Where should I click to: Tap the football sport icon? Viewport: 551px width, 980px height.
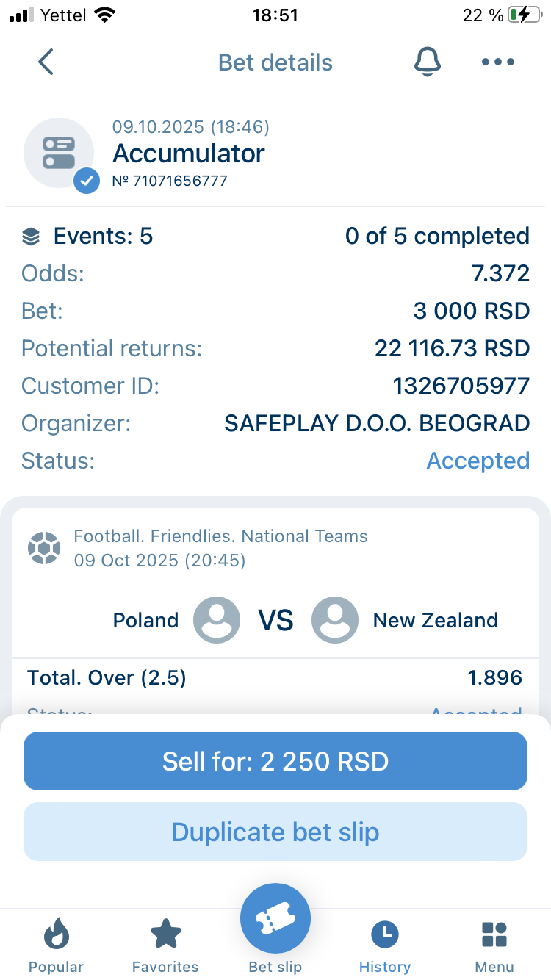pyautogui.click(x=43, y=548)
